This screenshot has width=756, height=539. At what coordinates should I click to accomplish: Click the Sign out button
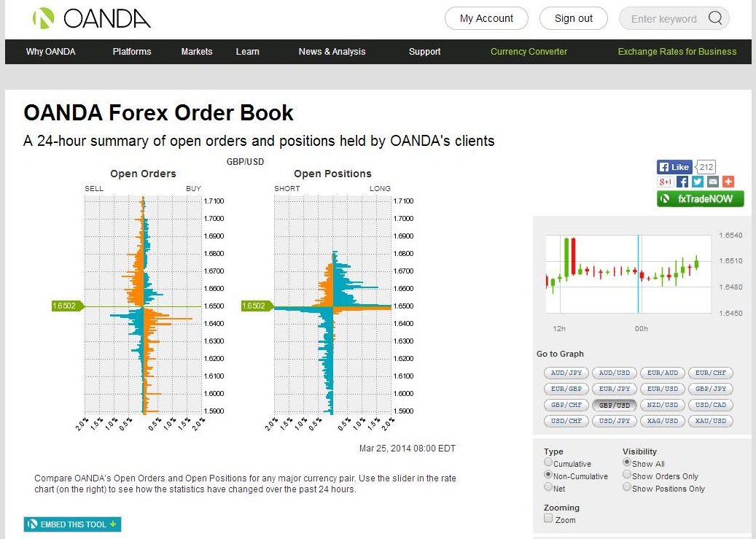pos(574,18)
